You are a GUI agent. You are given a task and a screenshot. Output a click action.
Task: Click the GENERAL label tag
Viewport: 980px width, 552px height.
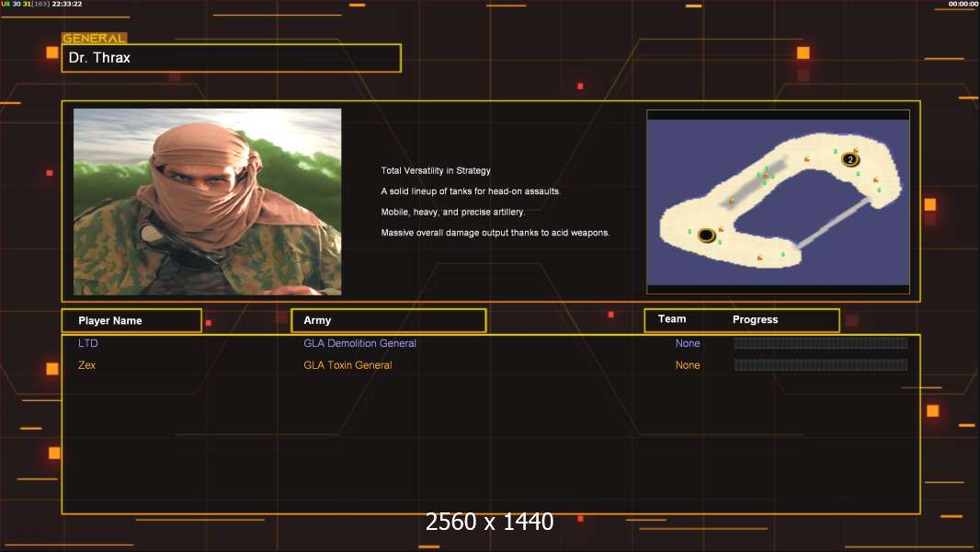coord(95,38)
